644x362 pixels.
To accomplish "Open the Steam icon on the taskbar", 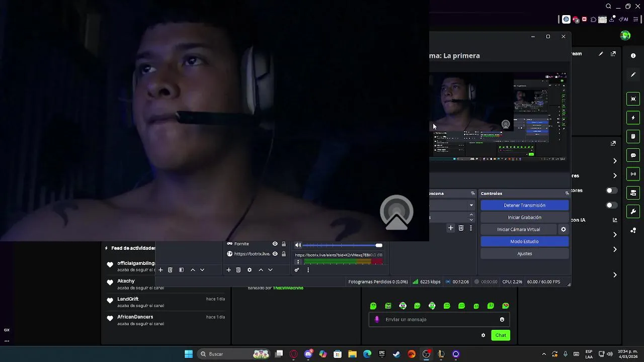I will [396, 354].
